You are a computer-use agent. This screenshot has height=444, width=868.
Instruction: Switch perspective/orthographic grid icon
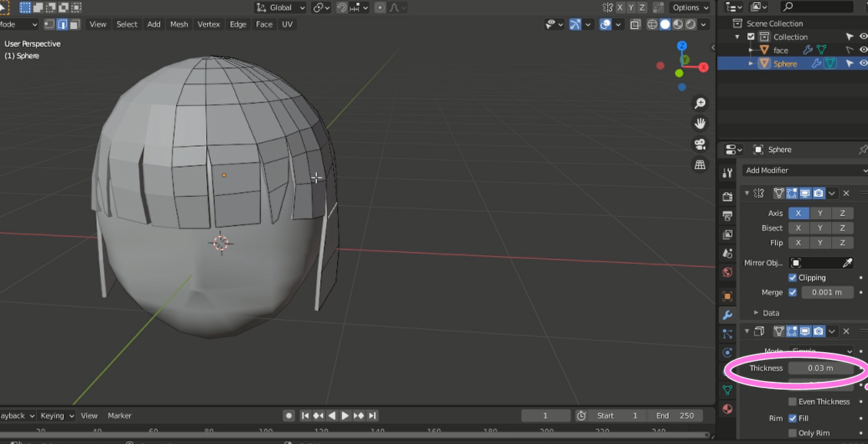[x=699, y=165]
